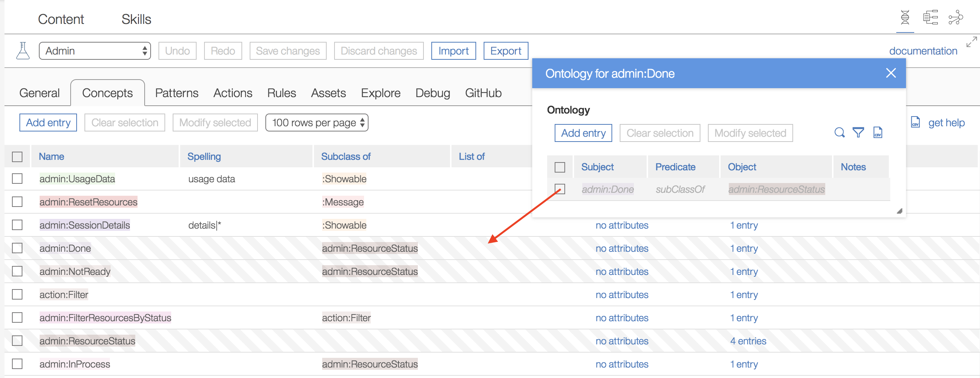The width and height of the screenshot is (980, 378).
Task: Toggle select-all checkbox in Ontology popup
Action: pyautogui.click(x=560, y=167)
